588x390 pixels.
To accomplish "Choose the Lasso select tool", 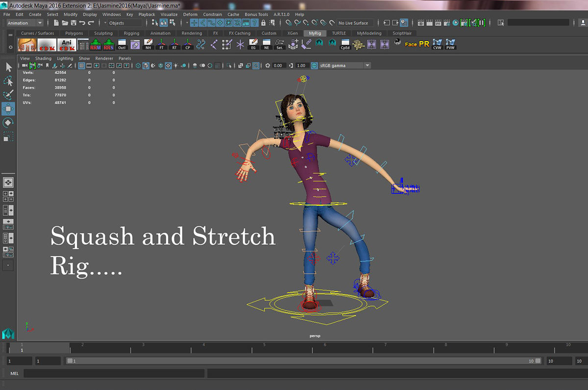I will pos(8,81).
